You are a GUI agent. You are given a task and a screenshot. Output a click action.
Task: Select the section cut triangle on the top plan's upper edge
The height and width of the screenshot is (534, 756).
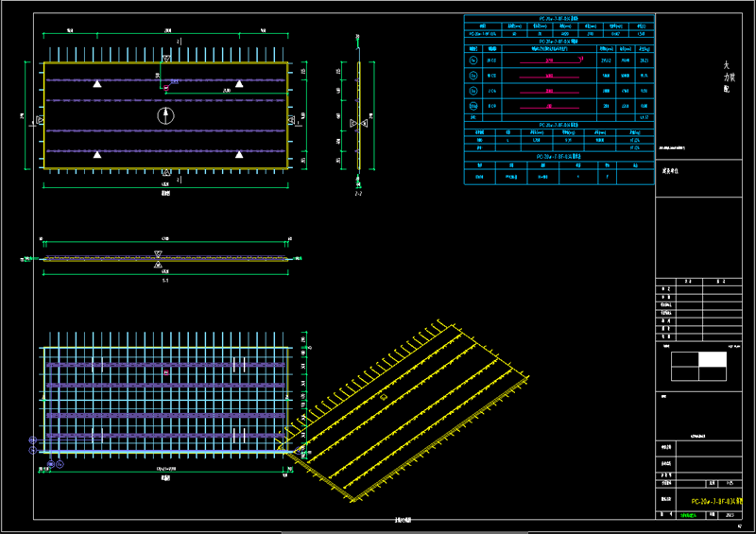(166, 59)
